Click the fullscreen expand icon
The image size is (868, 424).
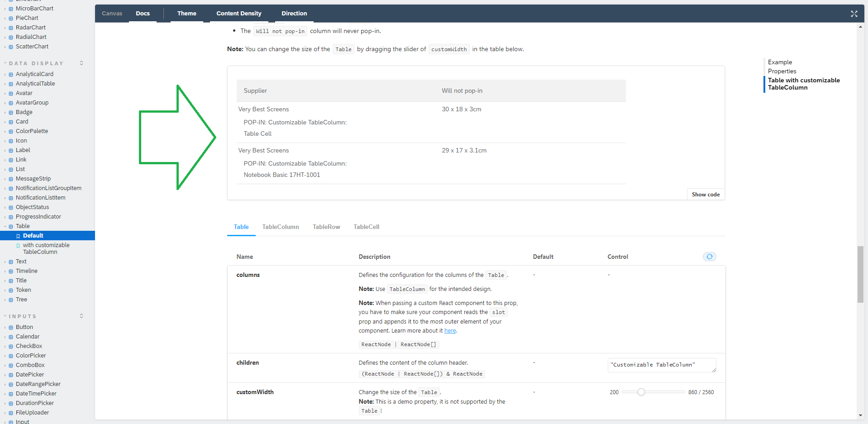[x=854, y=14]
